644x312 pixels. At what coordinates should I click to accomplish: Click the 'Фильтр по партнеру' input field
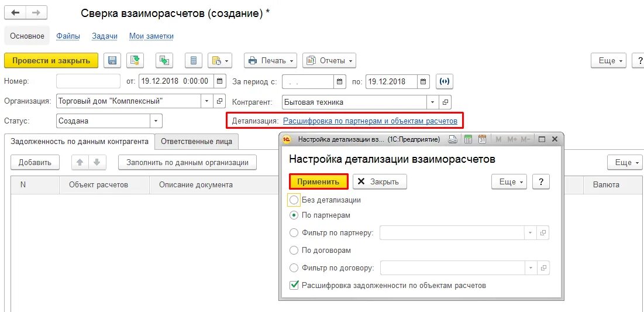pos(452,232)
